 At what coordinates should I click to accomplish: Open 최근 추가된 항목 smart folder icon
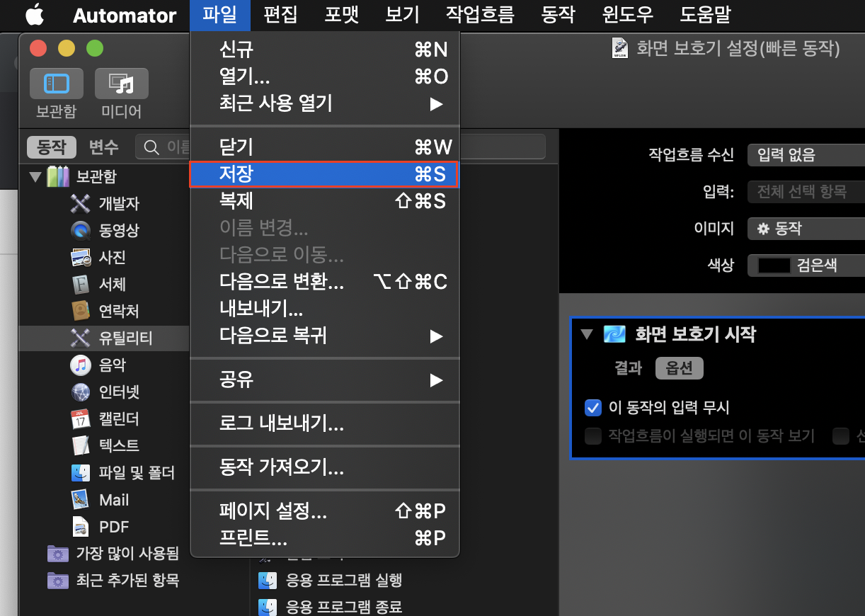pos(57,581)
